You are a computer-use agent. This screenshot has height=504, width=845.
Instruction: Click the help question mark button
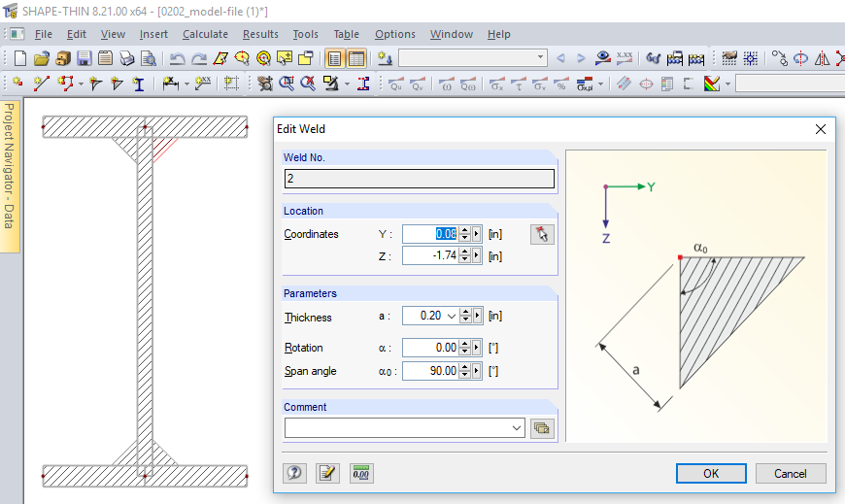(x=294, y=473)
